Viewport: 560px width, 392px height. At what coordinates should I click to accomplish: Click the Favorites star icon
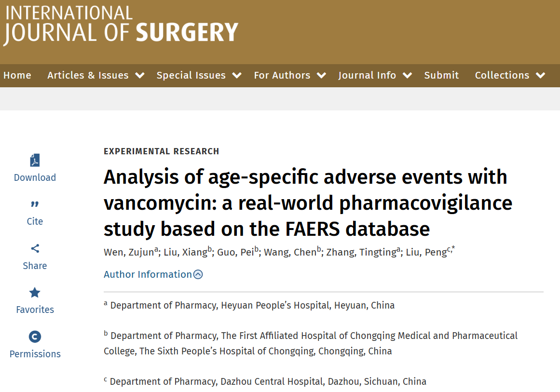35,293
